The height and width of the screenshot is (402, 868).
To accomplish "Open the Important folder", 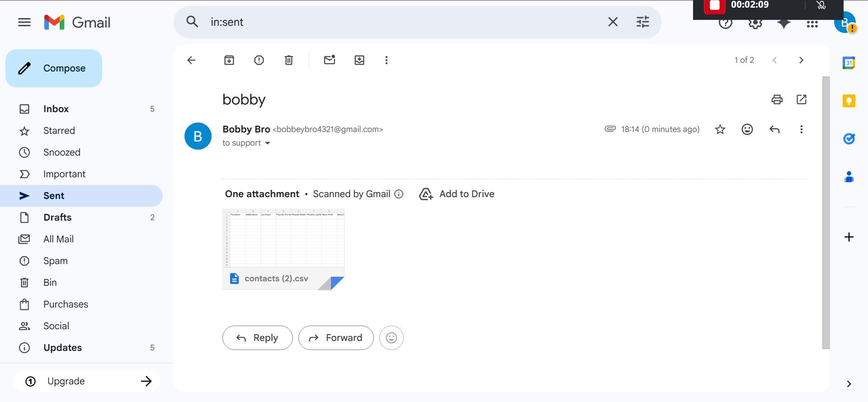I will pyautogui.click(x=81, y=174).
